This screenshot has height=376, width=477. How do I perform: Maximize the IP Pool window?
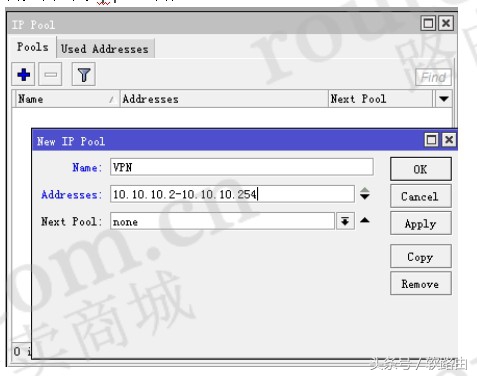tap(428, 23)
